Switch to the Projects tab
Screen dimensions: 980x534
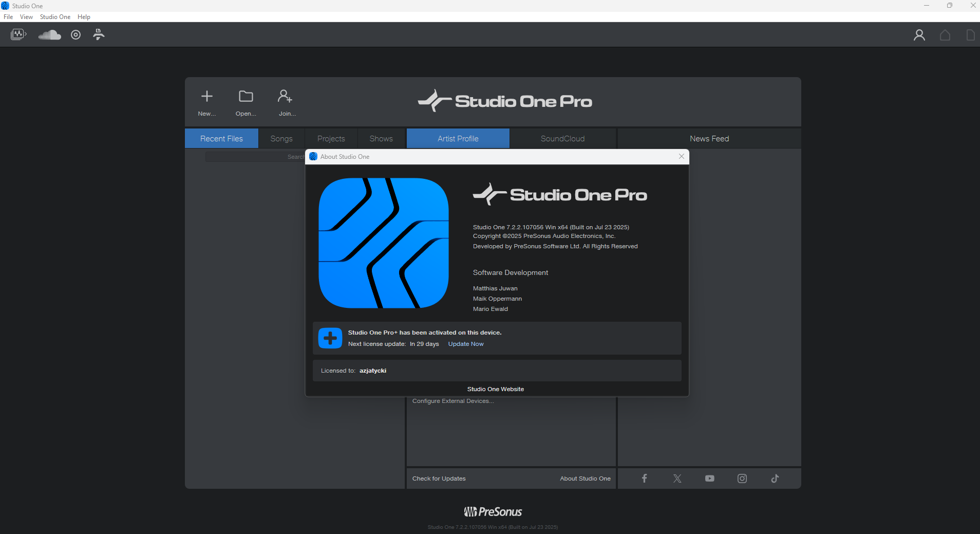click(x=331, y=138)
